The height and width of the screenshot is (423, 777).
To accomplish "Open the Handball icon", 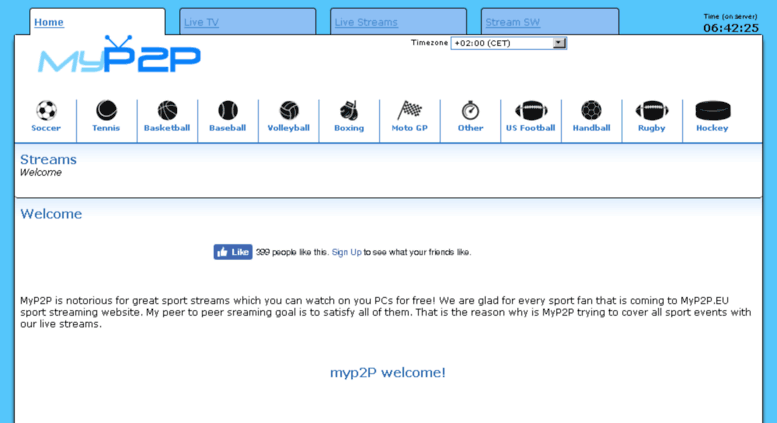I will coord(591,110).
